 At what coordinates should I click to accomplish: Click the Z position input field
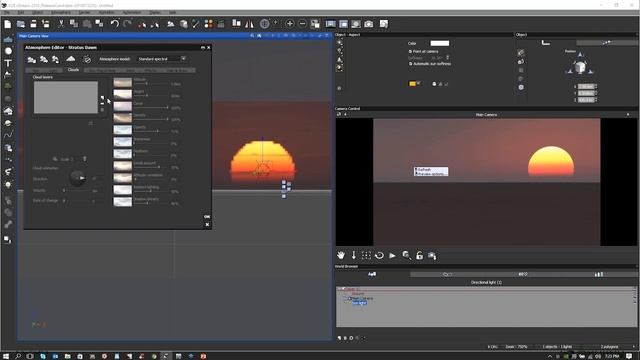click(x=587, y=100)
